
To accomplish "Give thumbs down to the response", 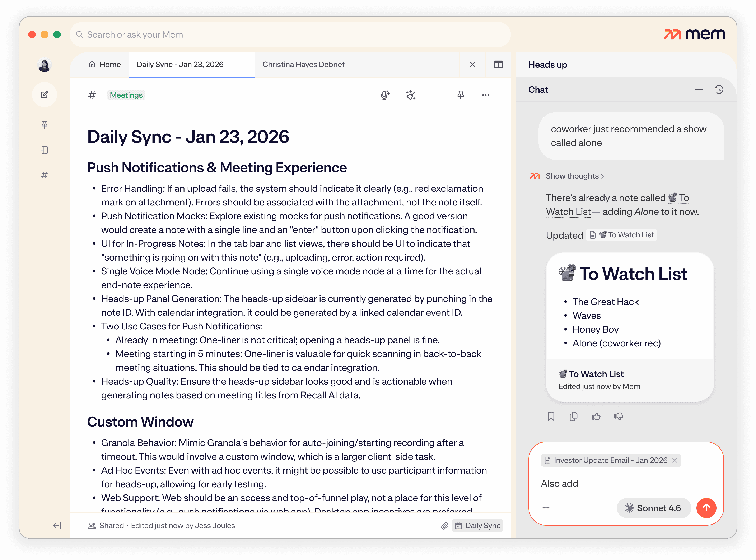I will pos(618,416).
